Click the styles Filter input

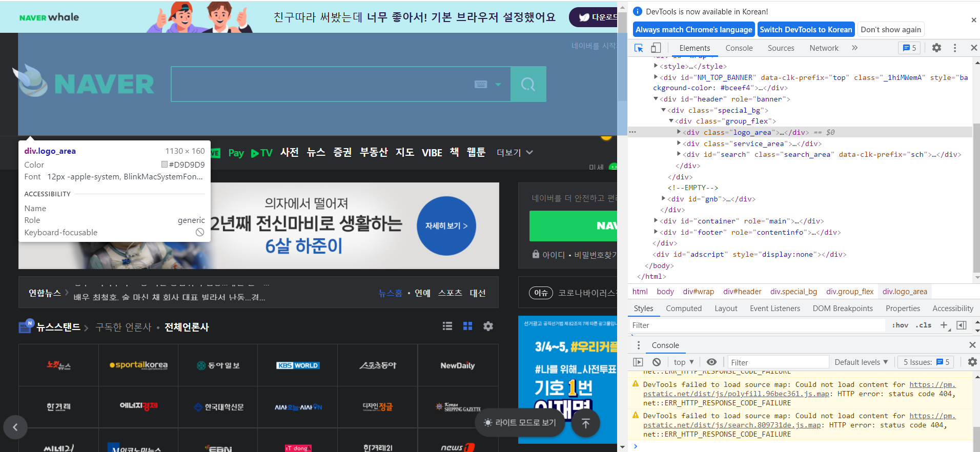coord(757,325)
